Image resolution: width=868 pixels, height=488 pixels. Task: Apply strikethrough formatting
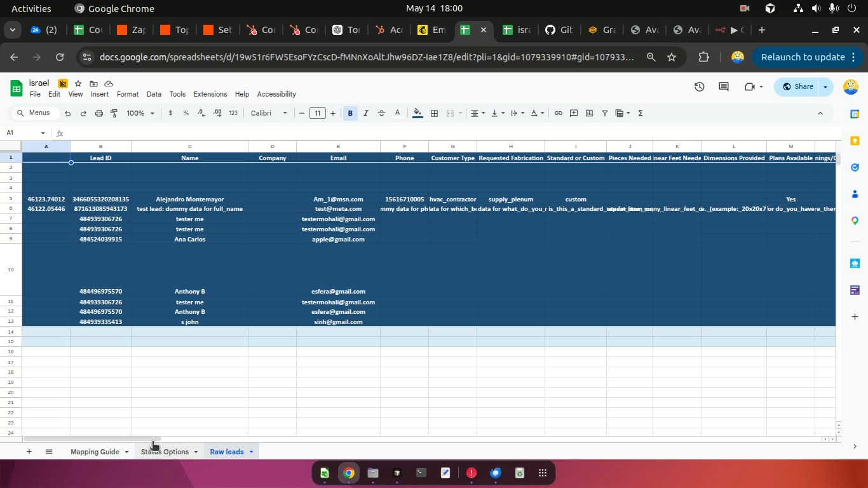[x=381, y=113]
